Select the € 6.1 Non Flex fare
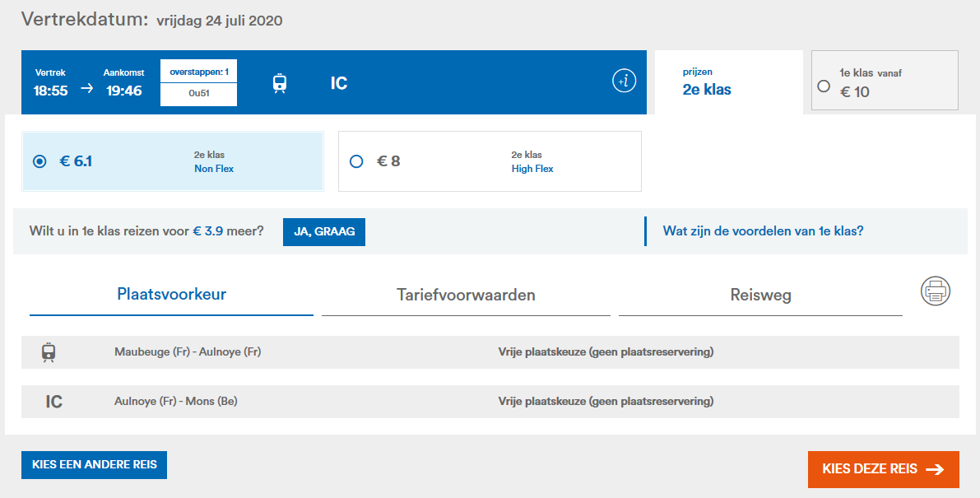The image size is (980, 498). click(x=173, y=161)
